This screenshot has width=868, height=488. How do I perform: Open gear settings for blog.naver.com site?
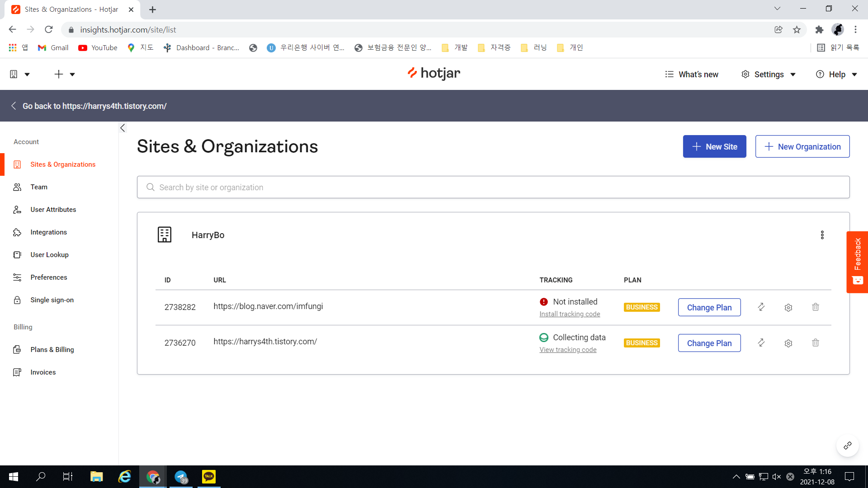(x=788, y=308)
